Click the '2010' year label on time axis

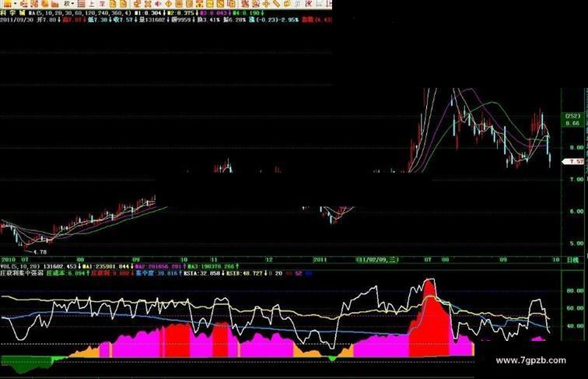9,259
